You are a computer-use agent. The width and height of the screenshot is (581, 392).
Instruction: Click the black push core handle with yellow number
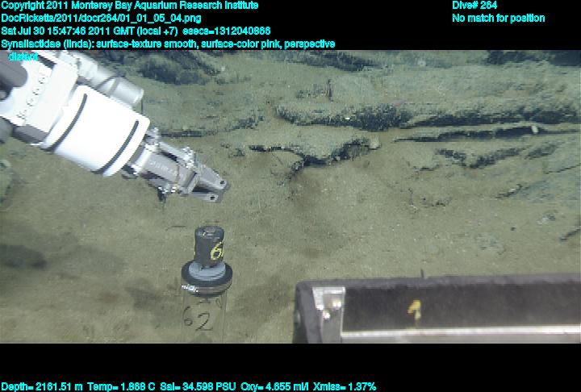pyautogui.click(x=209, y=246)
